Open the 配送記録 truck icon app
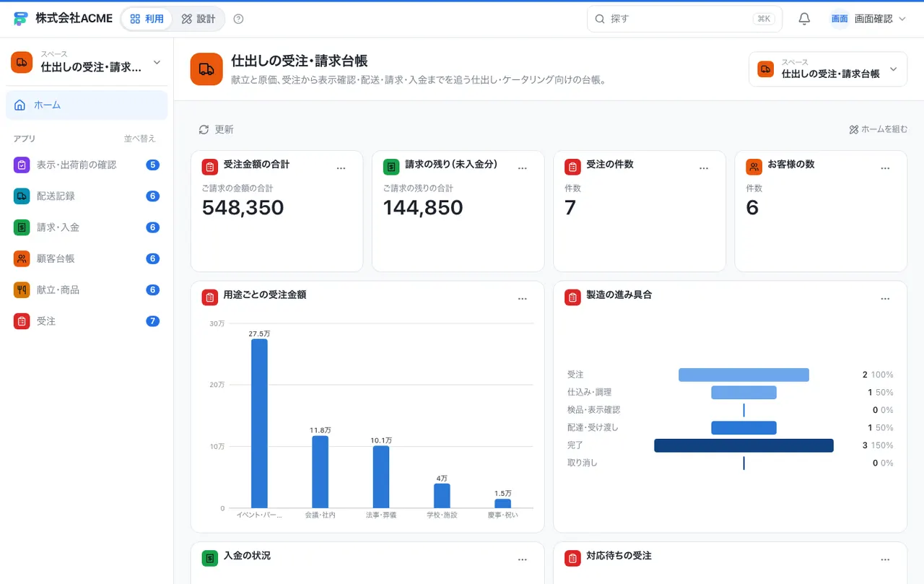Image resolution: width=924 pixels, height=584 pixels. 22,196
